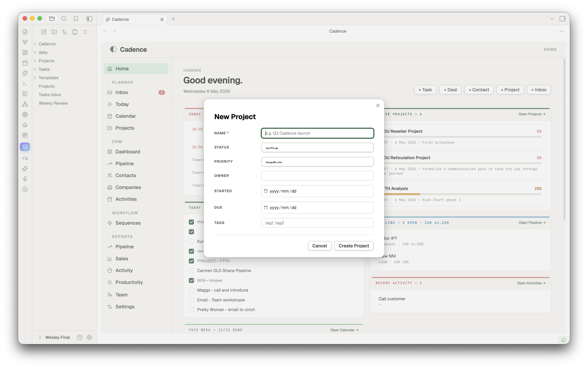Expand the Tasks folder

click(35, 69)
